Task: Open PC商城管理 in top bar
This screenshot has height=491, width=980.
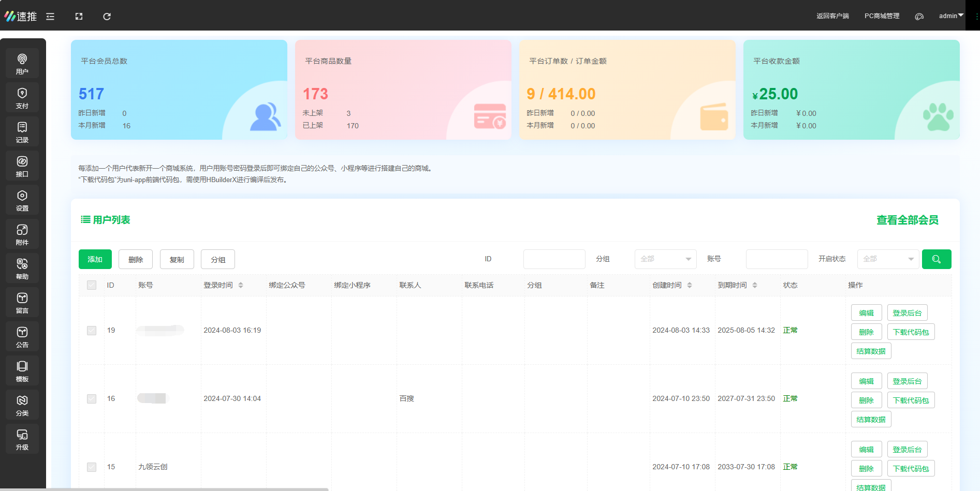Action: point(882,16)
